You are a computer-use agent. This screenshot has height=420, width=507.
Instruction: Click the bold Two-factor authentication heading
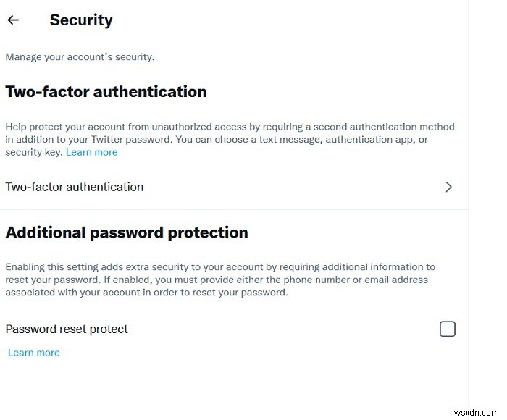106,91
